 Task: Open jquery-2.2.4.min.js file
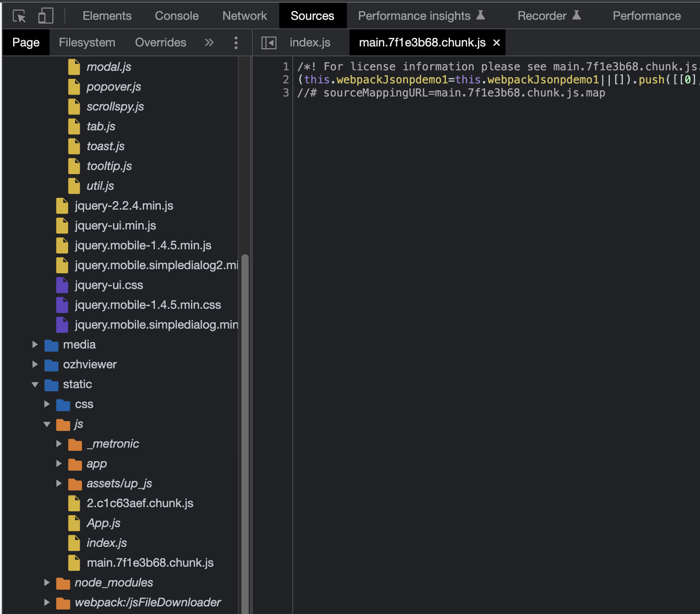[124, 206]
